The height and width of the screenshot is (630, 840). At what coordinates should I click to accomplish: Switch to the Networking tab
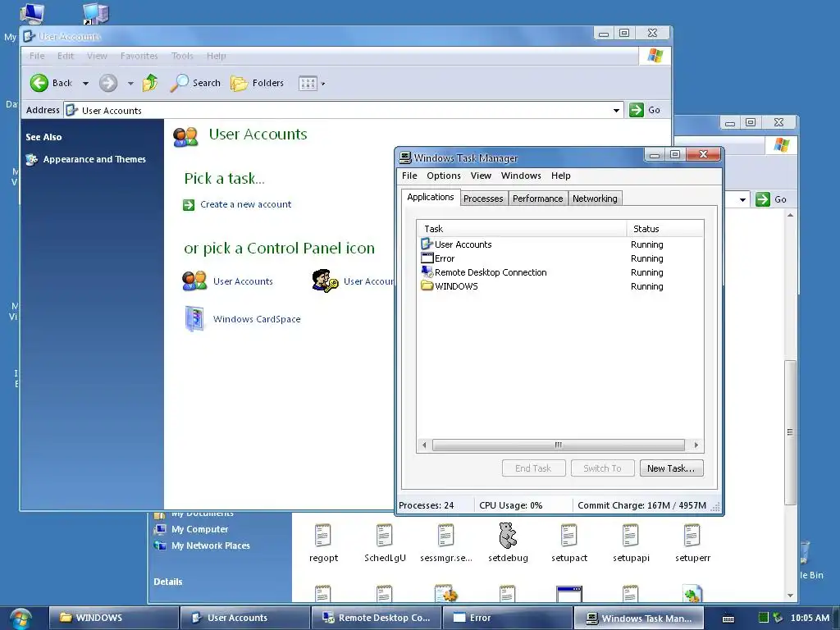coord(595,199)
